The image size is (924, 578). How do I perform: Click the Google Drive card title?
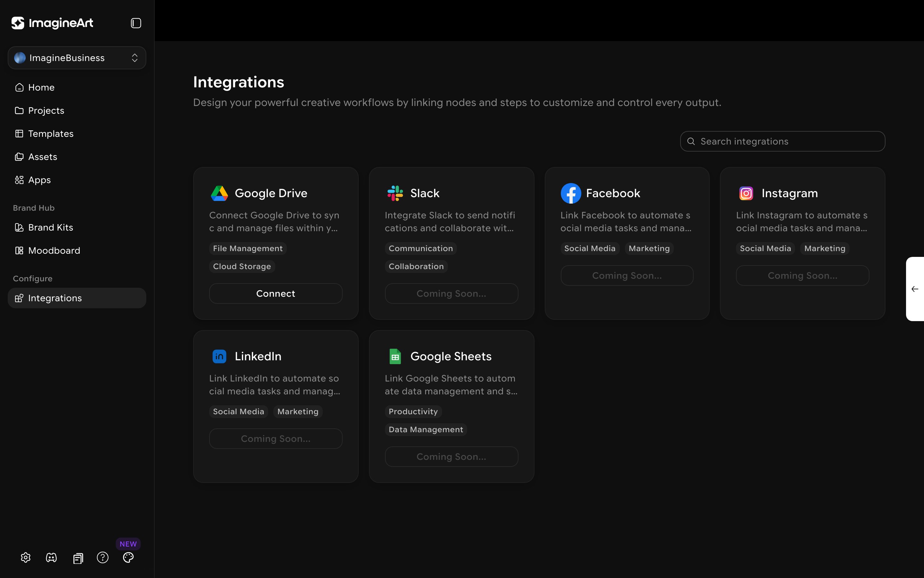(271, 193)
